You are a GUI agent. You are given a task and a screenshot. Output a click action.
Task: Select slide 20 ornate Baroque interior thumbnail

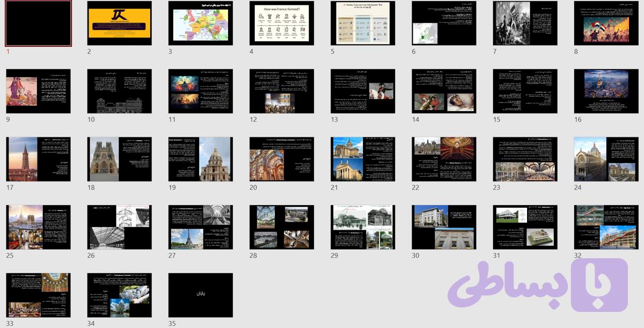(x=282, y=159)
